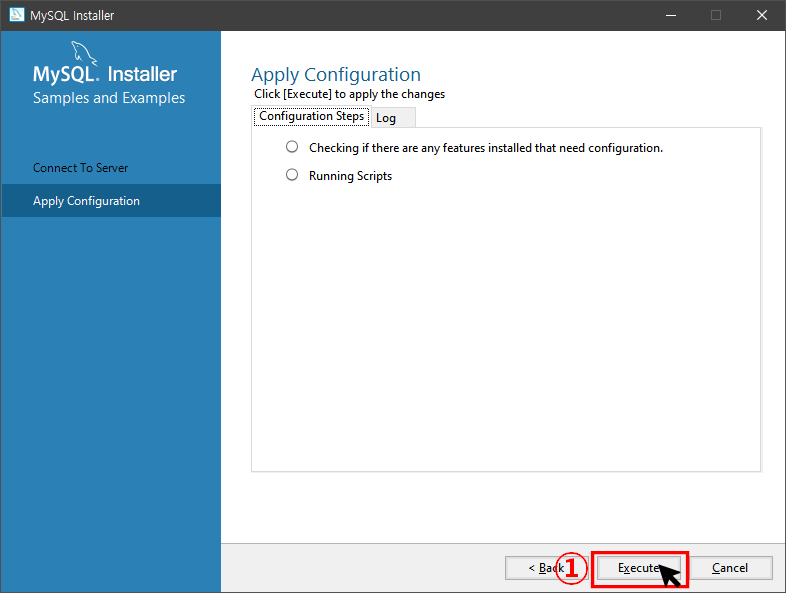Viewport: 786px width, 610px height.
Task: Close the MySQL Installer window
Action: 761,15
